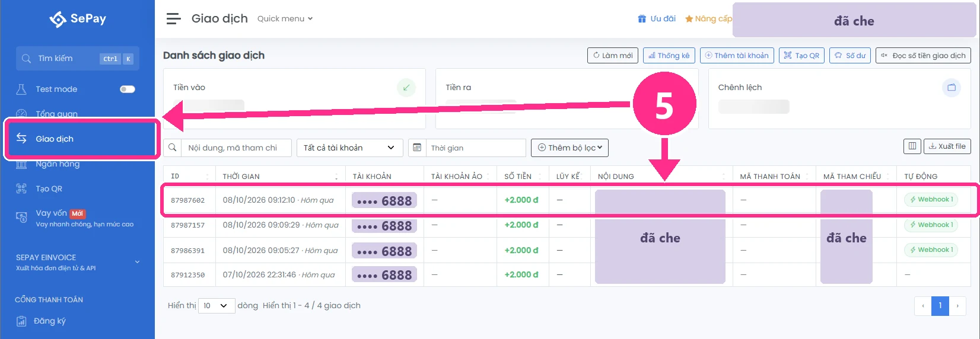Image resolution: width=980 pixels, height=339 pixels.
Task: Click the Thêm tài khoản button
Action: click(737, 55)
